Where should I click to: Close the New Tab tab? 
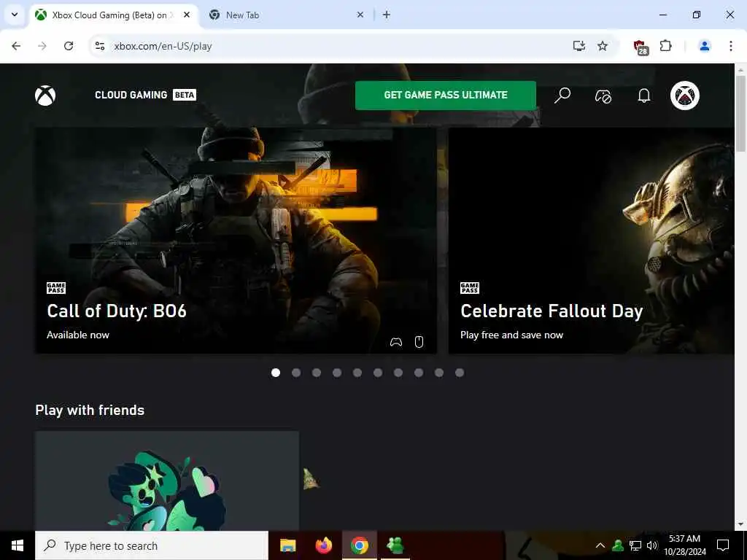coord(360,15)
